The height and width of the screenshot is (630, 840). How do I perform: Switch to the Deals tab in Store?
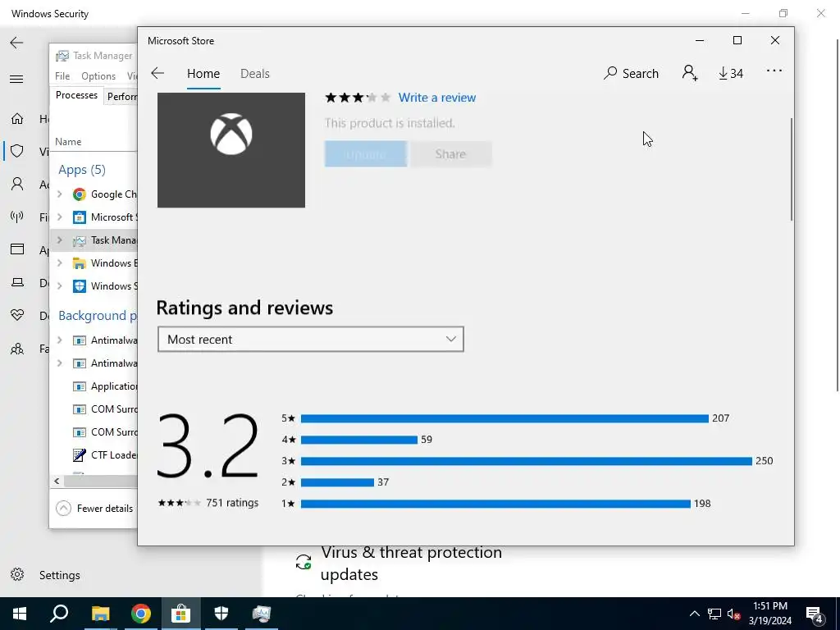point(254,73)
